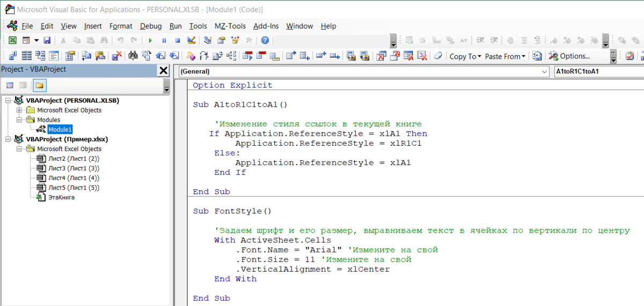Open the Insert menu
The image size is (644, 306).
pos(93,26)
